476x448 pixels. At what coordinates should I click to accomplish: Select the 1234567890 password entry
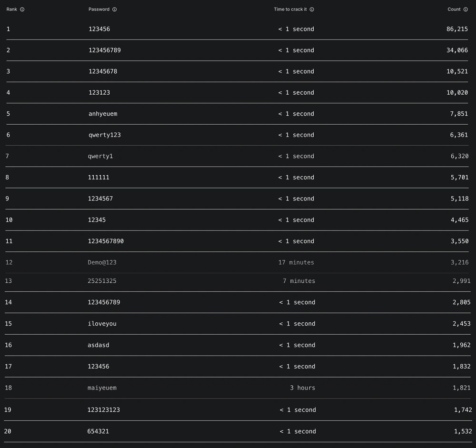pos(106,241)
